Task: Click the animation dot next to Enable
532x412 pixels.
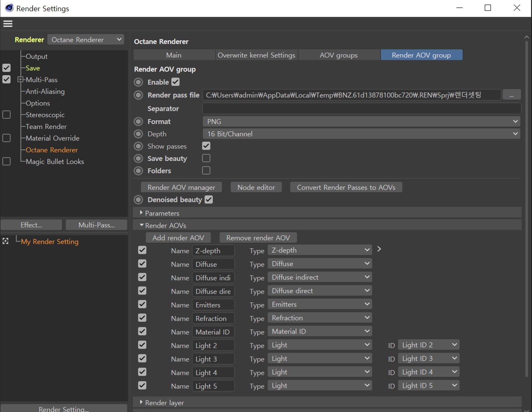Action: [138, 82]
